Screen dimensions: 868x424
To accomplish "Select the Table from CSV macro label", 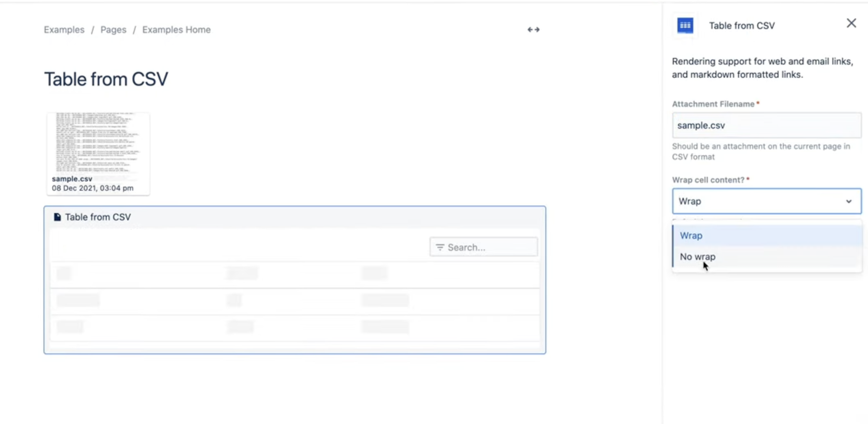I will click(98, 217).
